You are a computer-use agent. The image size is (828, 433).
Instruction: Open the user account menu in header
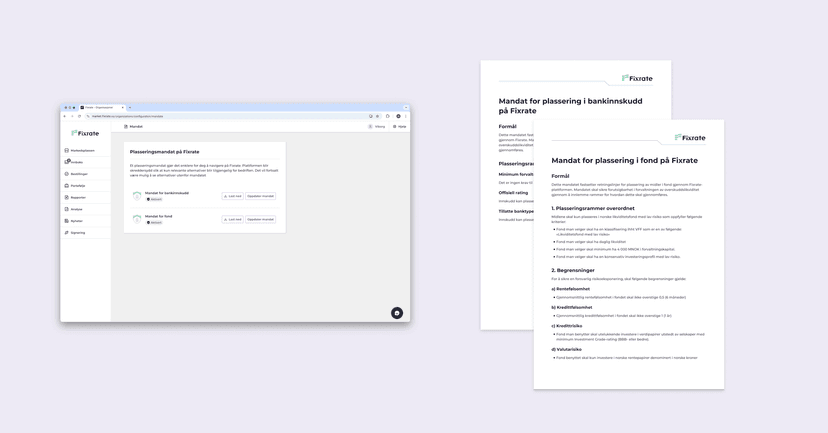[x=377, y=127]
